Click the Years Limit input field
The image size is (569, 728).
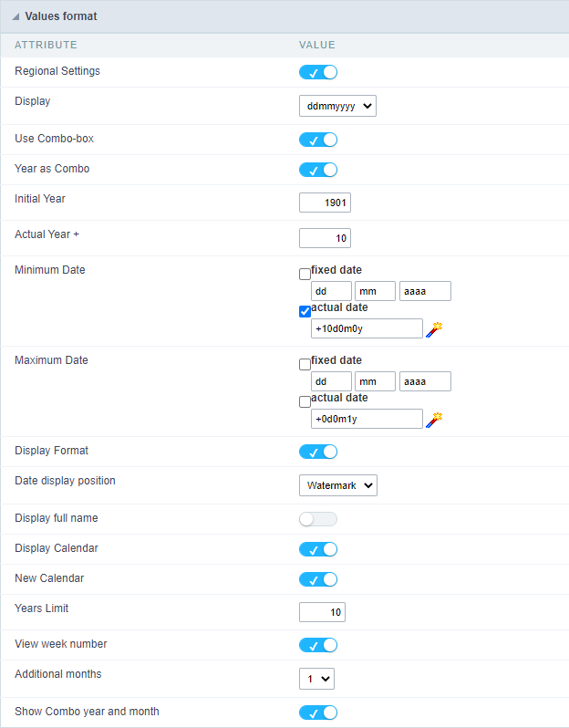[x=322, y=611]
